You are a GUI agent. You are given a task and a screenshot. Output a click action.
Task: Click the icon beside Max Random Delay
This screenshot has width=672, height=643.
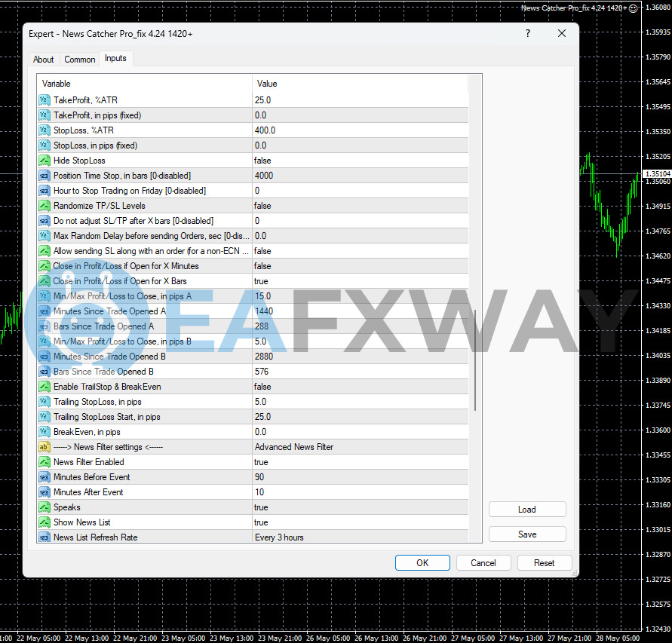pos(44,236)
